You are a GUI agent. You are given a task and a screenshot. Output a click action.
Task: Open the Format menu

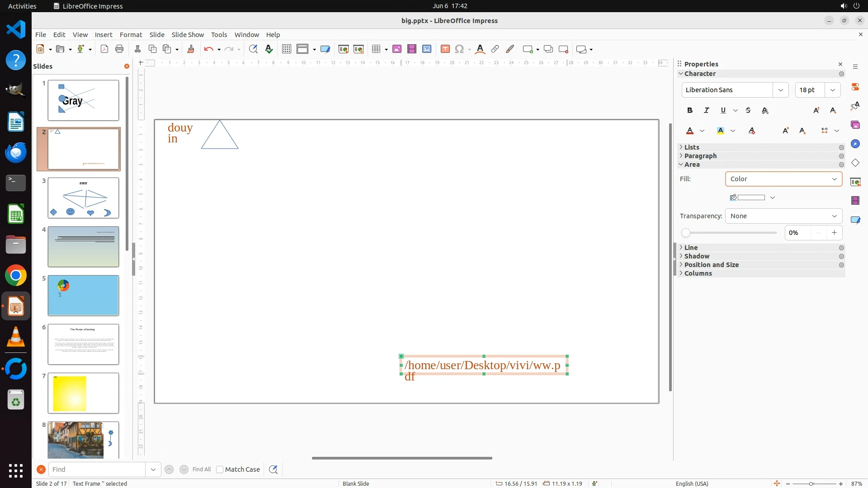(131, 35)
